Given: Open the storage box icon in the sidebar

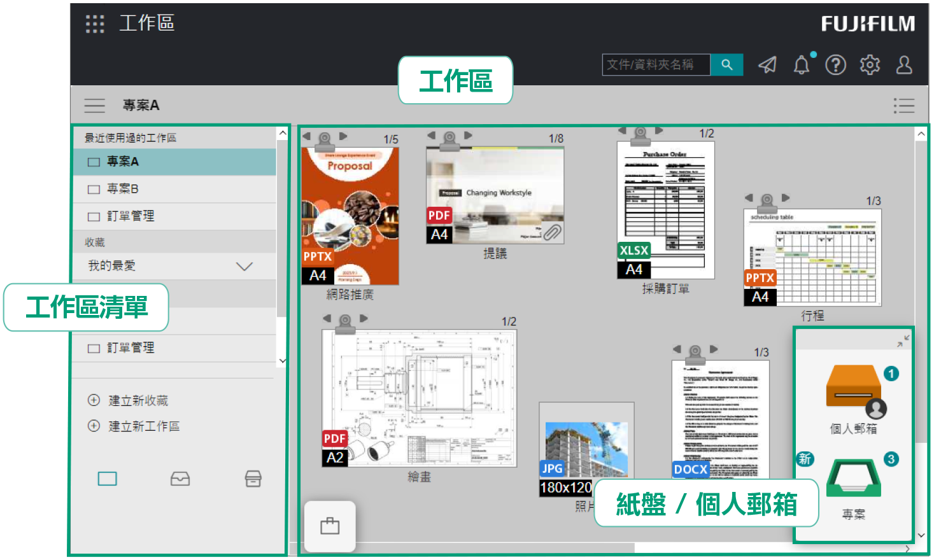Looking at the screenshot, I should pos(253,478).
